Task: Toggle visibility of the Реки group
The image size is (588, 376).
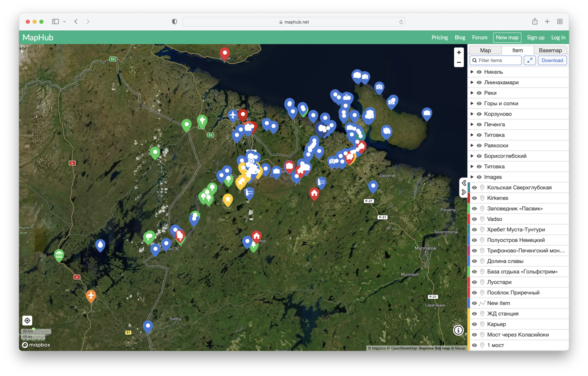Action: [479, 93]
